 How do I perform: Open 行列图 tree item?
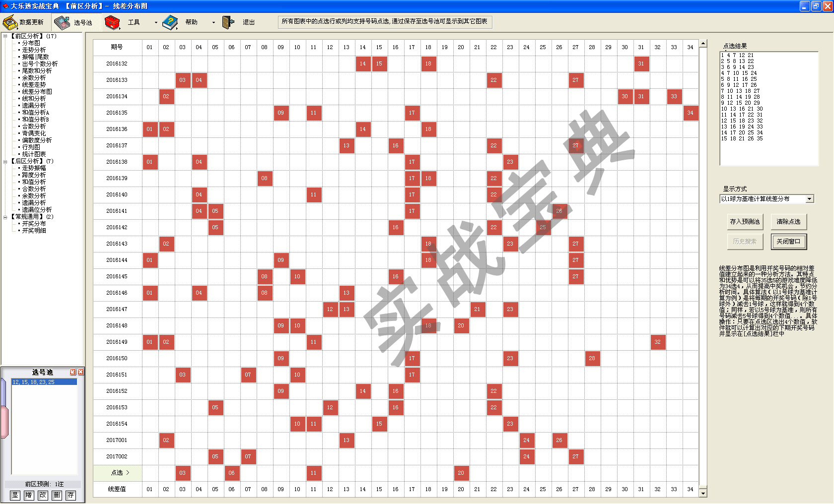(x=31, y=147)
